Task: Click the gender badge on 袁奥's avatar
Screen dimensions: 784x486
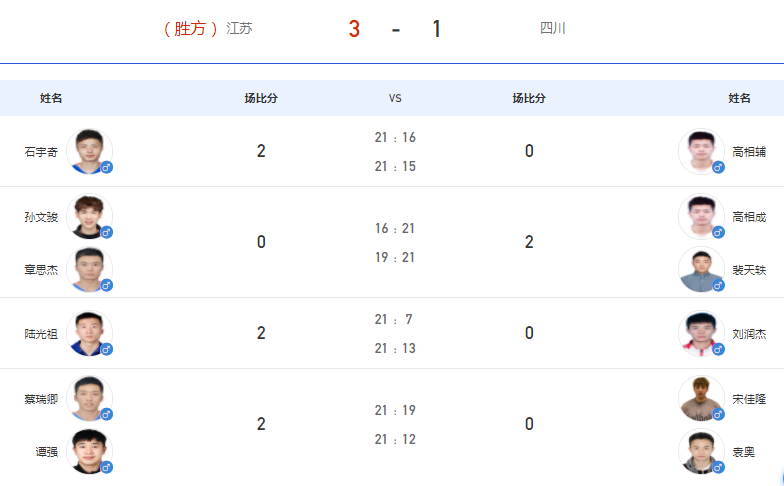Action: (x=718, y=468)
